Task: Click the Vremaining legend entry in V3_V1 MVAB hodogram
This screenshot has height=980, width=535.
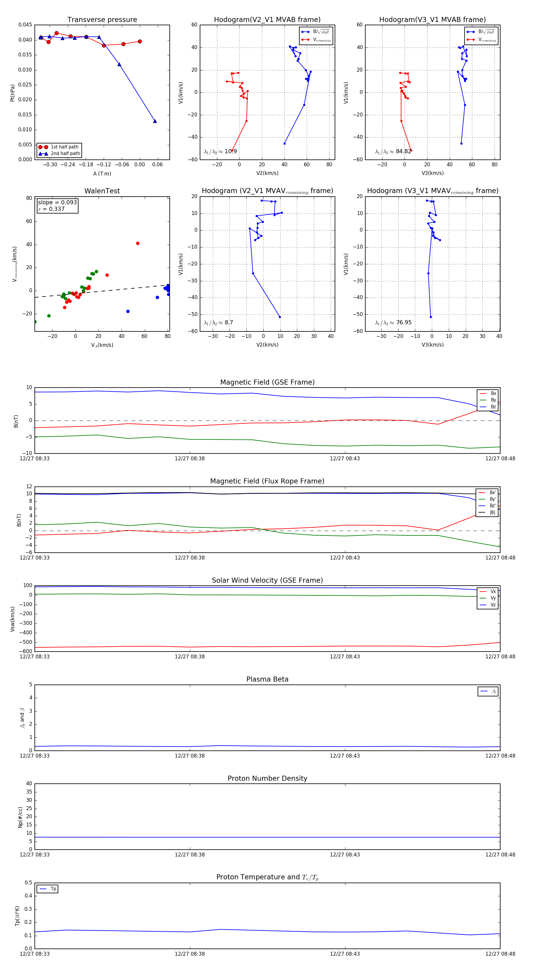Action: tap(481, 39)
